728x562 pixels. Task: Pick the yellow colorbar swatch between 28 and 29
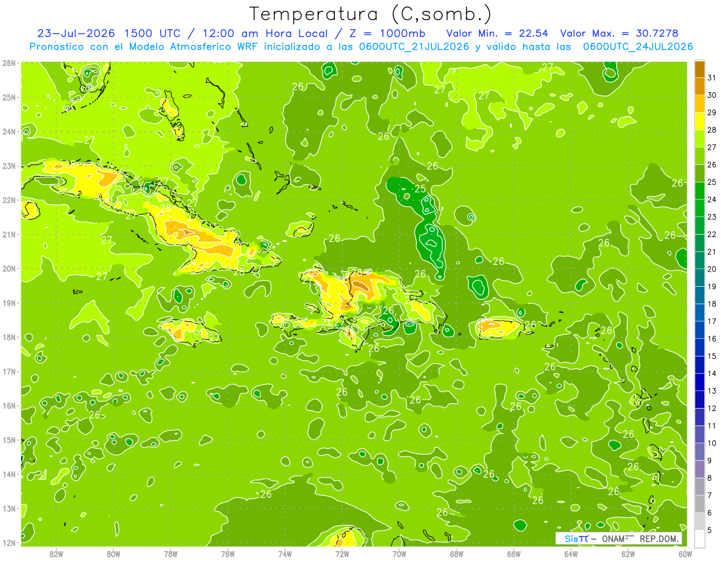pos(699,121)
